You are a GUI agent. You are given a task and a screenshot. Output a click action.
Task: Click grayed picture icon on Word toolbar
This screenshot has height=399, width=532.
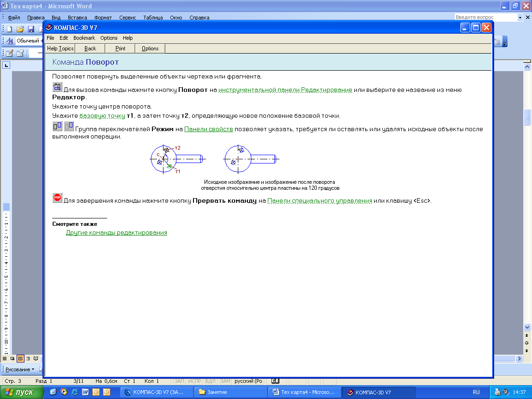(x=497, y=42)
